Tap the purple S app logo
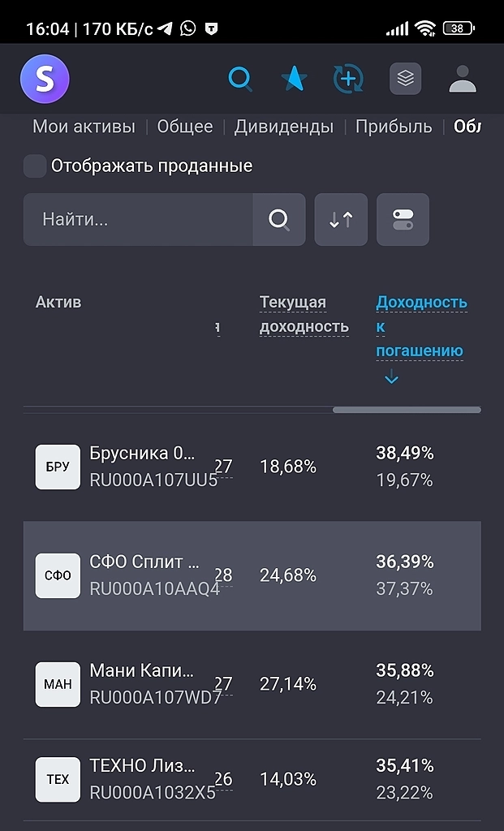Image resolution: width=504 pixels, height=831 pixels. tap(45, 79)
